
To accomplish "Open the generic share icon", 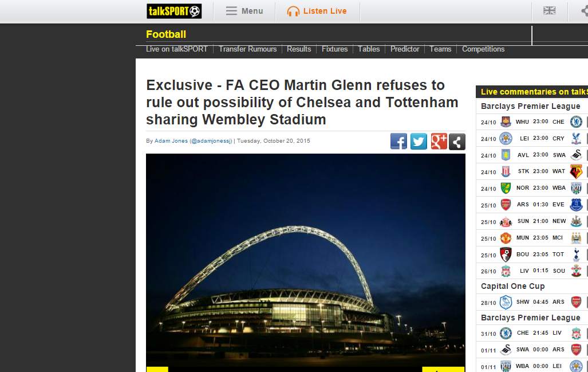I will [457, 142].
